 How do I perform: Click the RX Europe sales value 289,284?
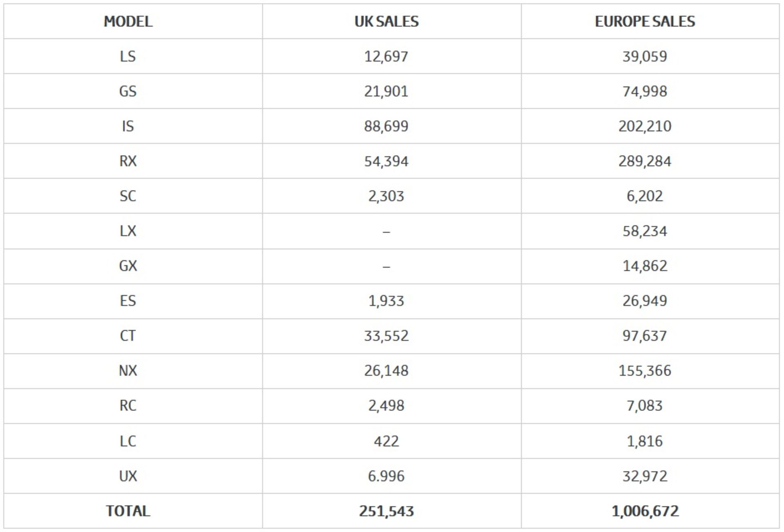click(645, 161)
